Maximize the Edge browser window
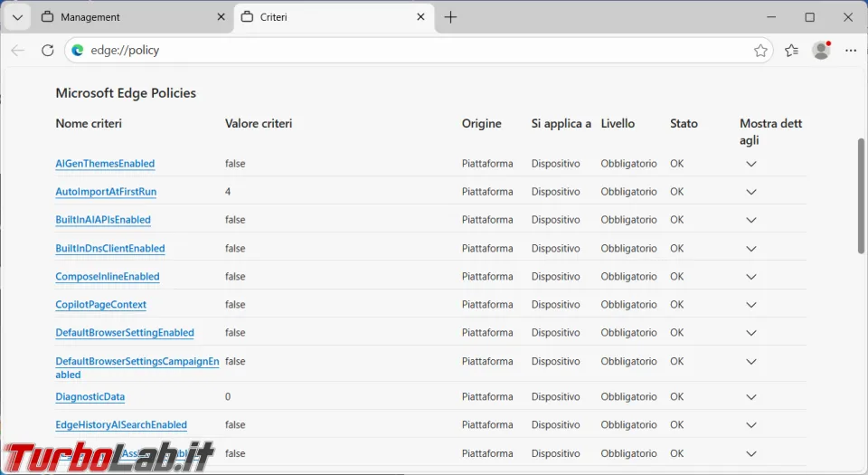This screenshot has width=868, height=475. (x=809, y=17)
